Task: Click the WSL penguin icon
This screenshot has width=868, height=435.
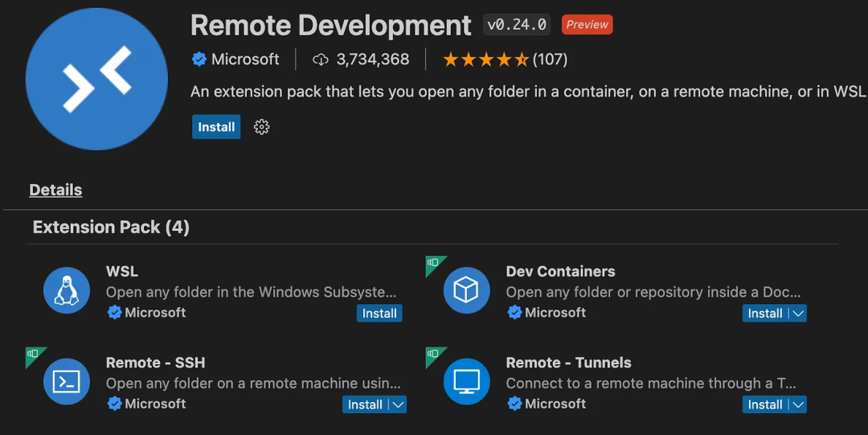Action: click(67, 290)
